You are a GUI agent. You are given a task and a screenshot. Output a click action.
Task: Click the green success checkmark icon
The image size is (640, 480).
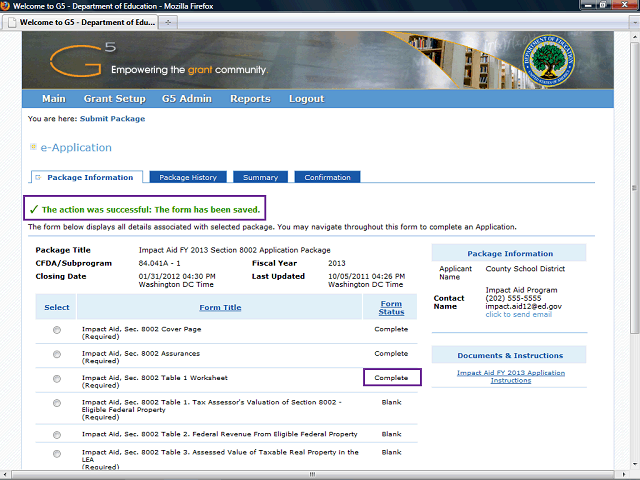(33, 210)
